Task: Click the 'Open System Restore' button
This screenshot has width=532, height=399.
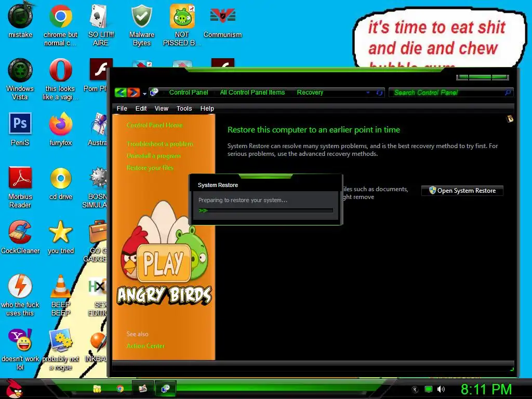Action: pos(462,191)
